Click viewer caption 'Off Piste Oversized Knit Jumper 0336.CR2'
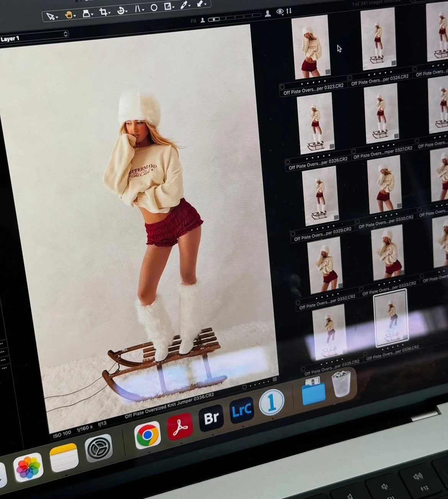448x499 pixels. pyautogui.click(x=169, y=406)
